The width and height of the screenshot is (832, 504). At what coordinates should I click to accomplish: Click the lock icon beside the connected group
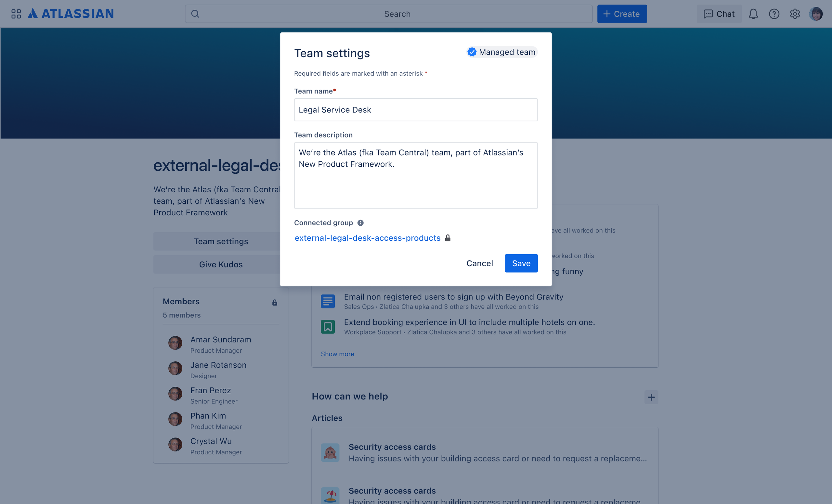point(448,238)
